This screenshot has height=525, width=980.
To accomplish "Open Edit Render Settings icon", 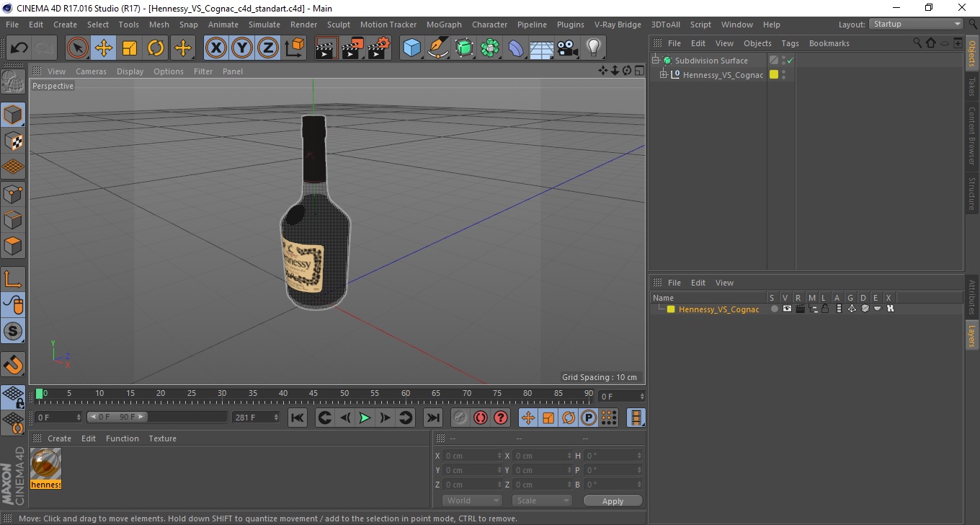I will pos(379,48).
